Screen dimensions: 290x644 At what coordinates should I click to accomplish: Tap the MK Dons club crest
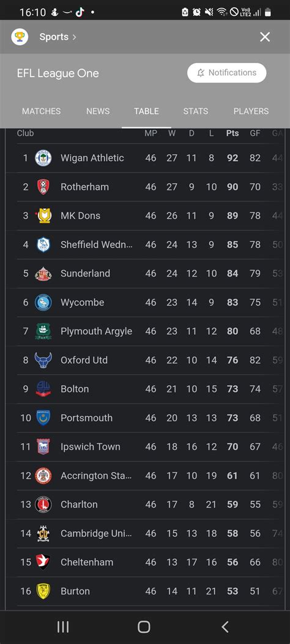(x=44, y=215)
